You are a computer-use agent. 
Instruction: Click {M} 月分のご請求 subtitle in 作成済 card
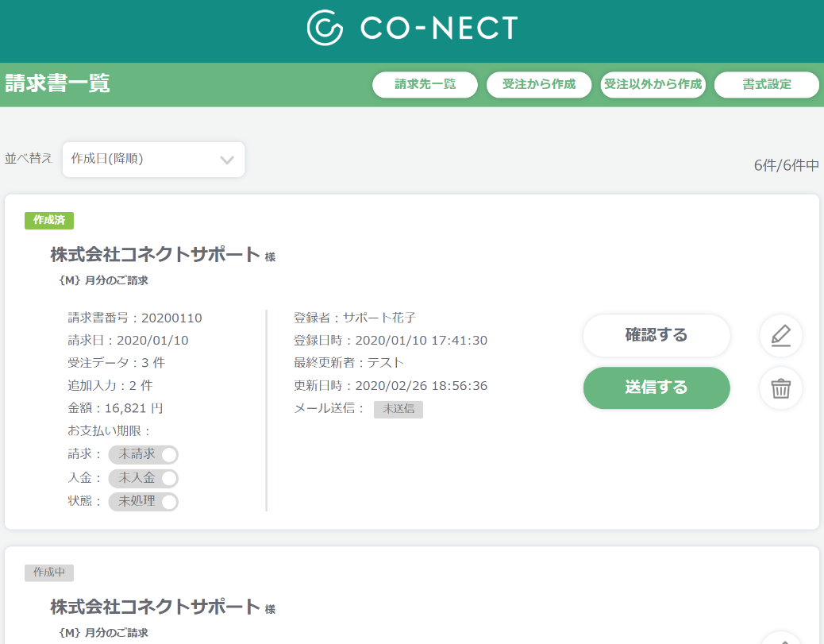pyautogui.click(x=103, y=281)
